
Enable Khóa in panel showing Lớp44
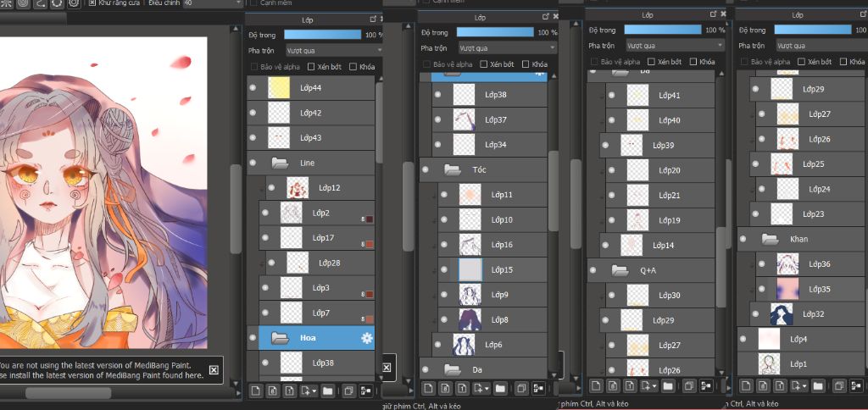(x=353, y=67)
